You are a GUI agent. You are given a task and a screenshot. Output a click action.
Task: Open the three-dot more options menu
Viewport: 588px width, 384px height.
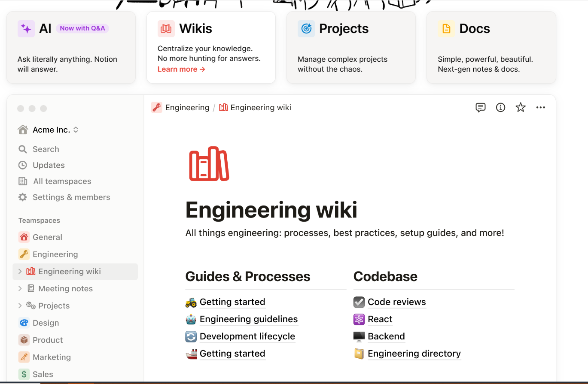coord(540,108)
